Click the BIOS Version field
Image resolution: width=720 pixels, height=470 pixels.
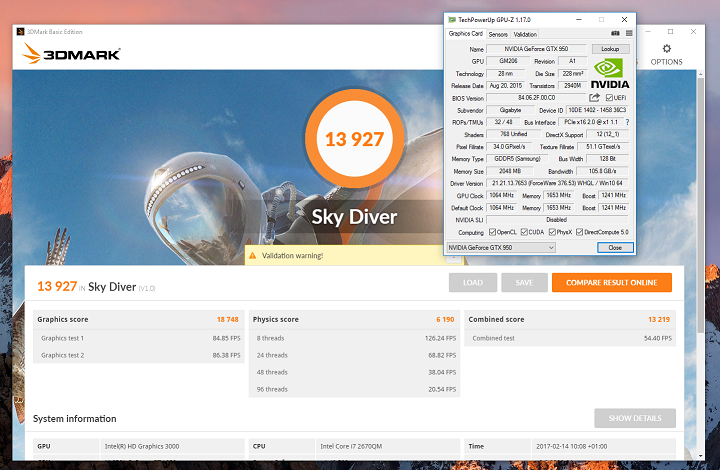coord(536,98)
